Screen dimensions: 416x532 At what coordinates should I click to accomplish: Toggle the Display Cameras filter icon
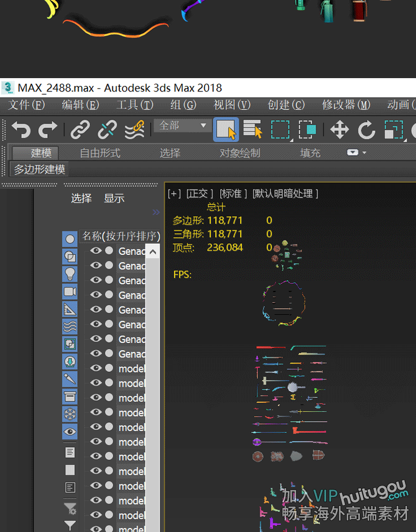click(x=70, y=292)
